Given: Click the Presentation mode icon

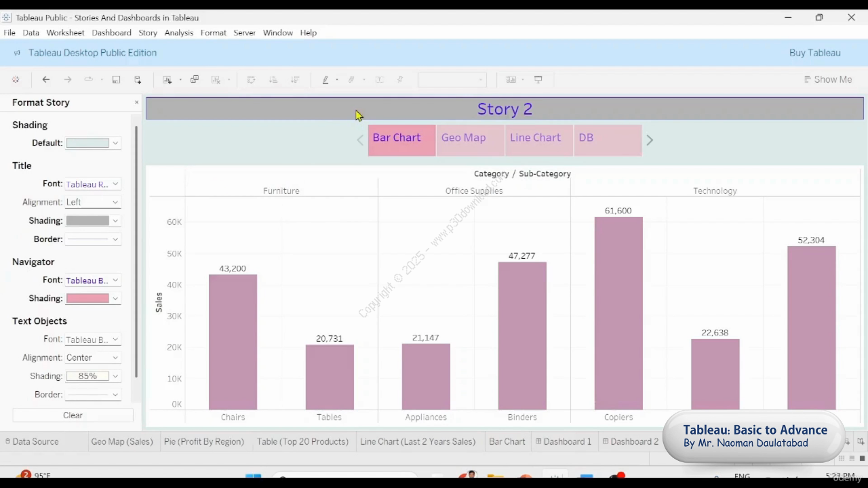Looking at the screenshot, I should [538, 79].
